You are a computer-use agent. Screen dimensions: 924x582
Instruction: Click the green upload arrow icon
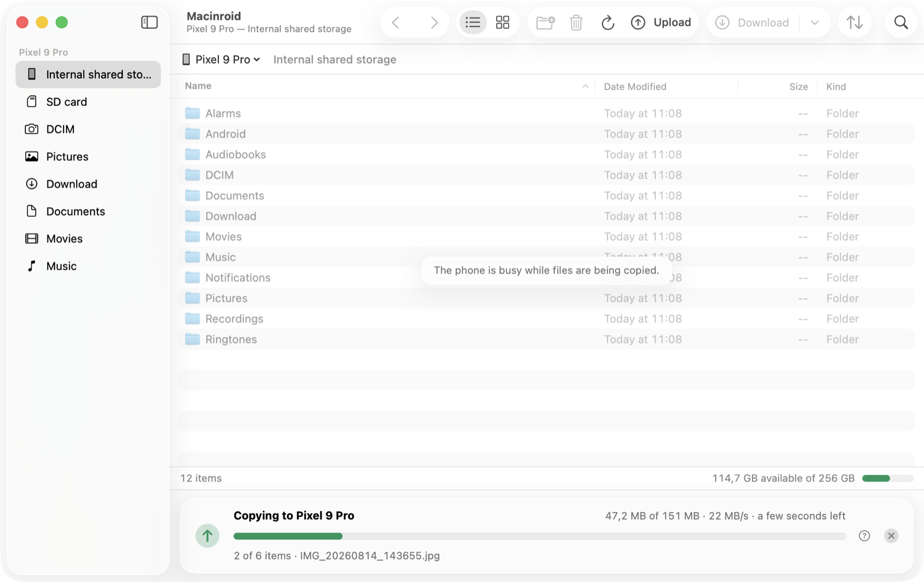(x=207, y=536)
